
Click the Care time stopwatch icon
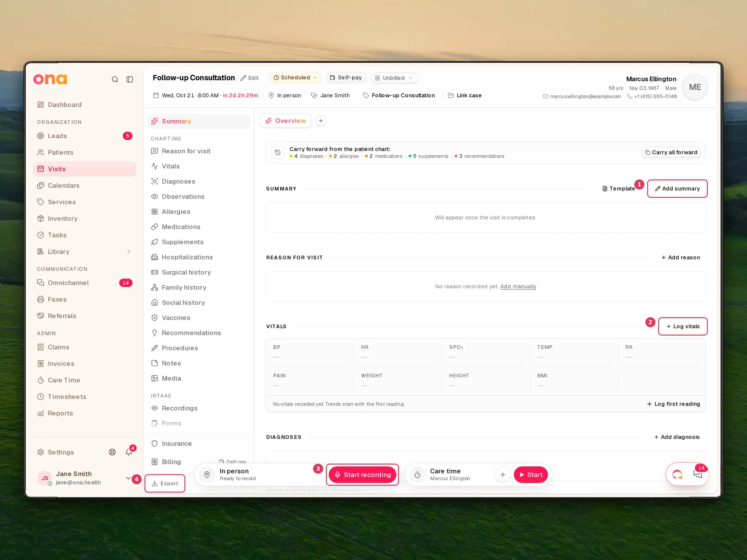417,475
